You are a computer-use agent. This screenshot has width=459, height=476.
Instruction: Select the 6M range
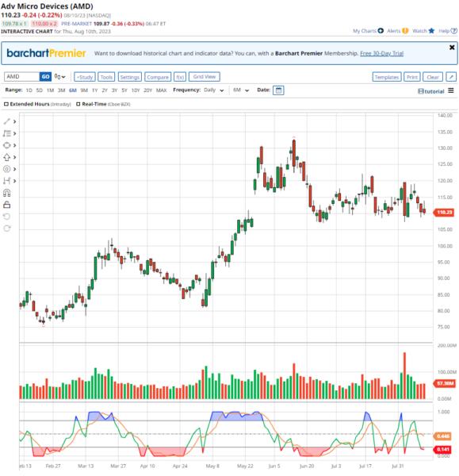(73, 90)
